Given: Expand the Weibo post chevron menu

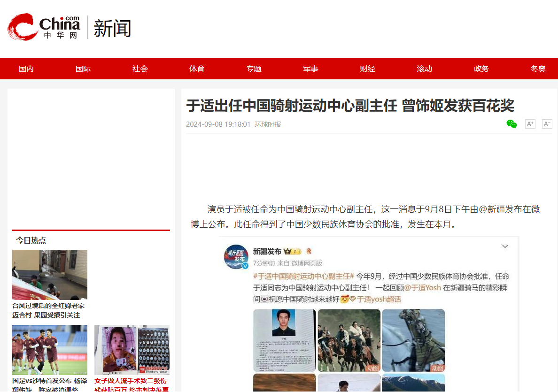Looking at the screenshot, I should pyautogui.click(x=505, y=246).
